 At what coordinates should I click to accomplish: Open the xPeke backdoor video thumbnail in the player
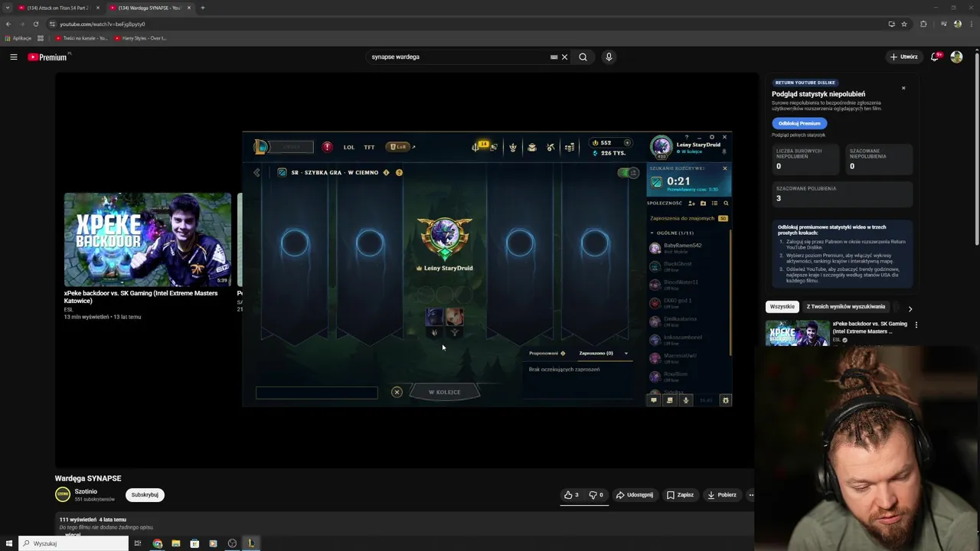(x=148, y=240)
